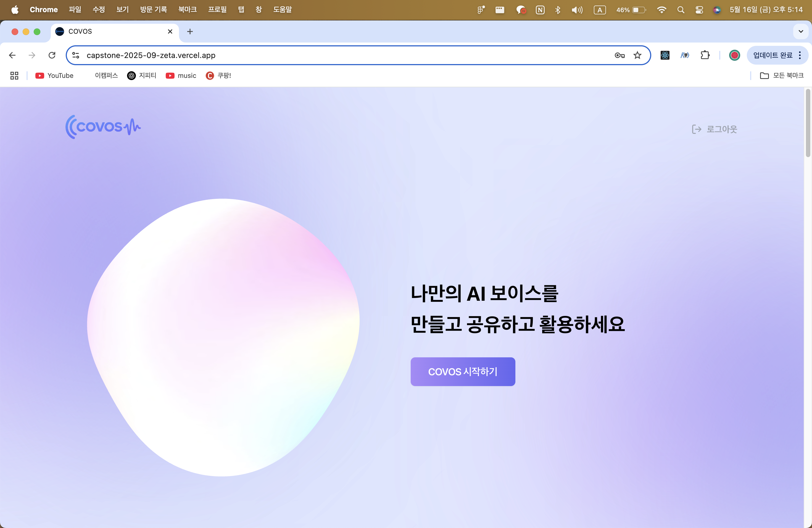Open the volume control in menu bar
Viewport: 812px width, 528px height.
[x=577, y=10]
